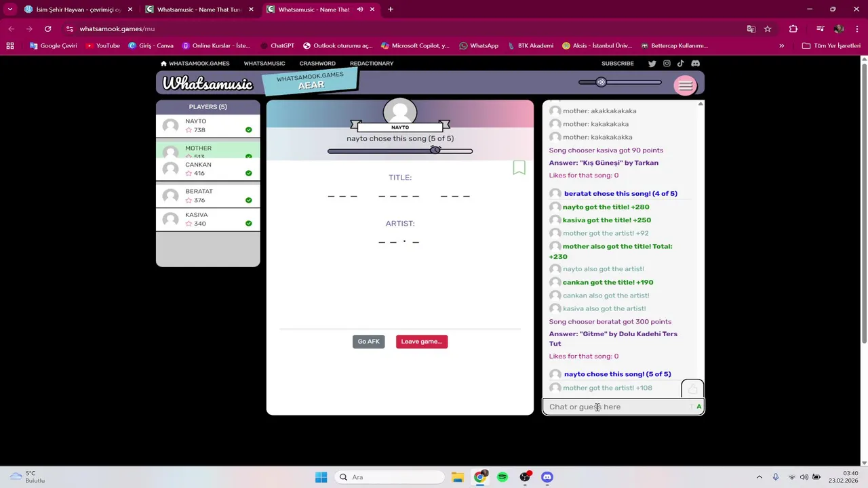
Task: Click the room code AEAR badge
Action: pyautogui.click(x=311, y=81)
